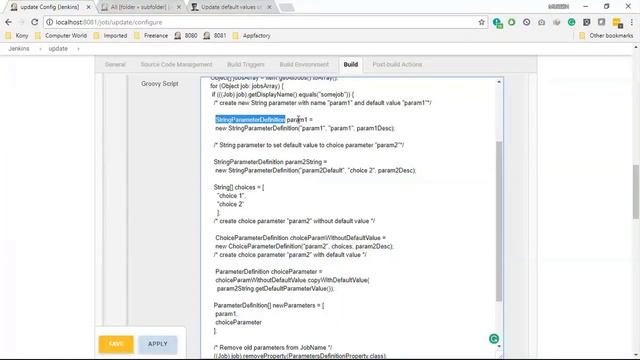
Task: Switch to the update Config [Jenkins] browser tab
Action: pyautogui.click(x=49, y=7)
